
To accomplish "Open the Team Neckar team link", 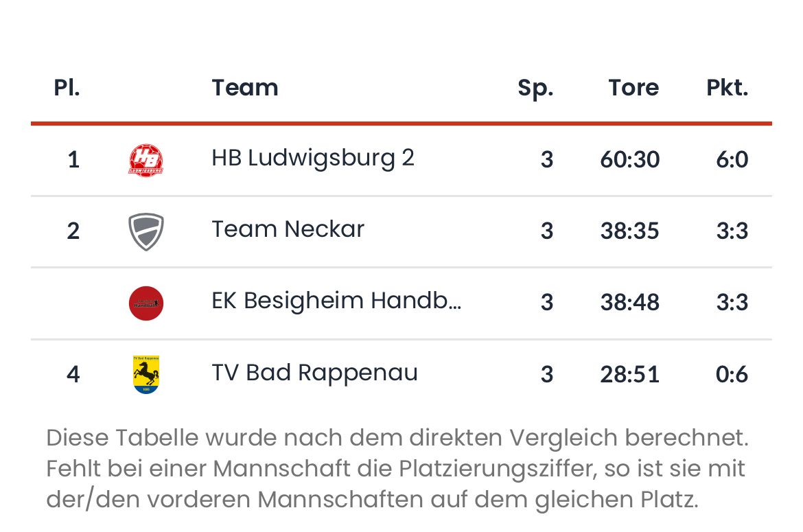I will pos(288,229).
